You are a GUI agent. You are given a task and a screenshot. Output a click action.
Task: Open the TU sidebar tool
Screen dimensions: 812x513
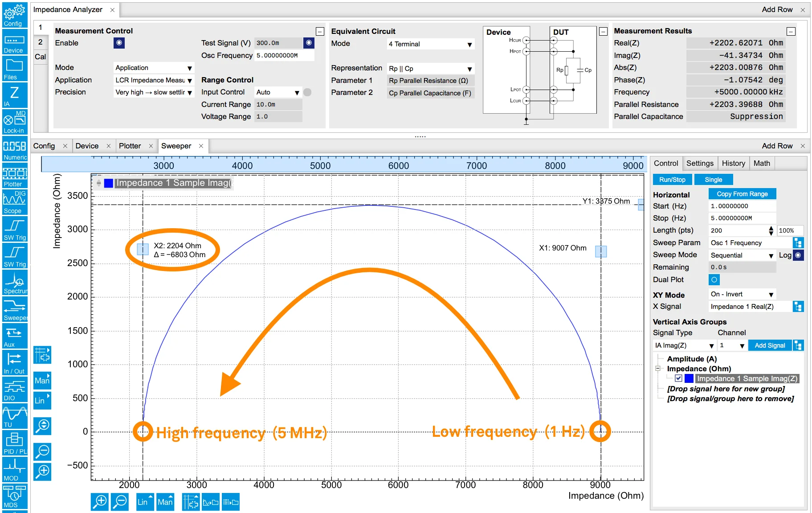click(x=15, y=416)
